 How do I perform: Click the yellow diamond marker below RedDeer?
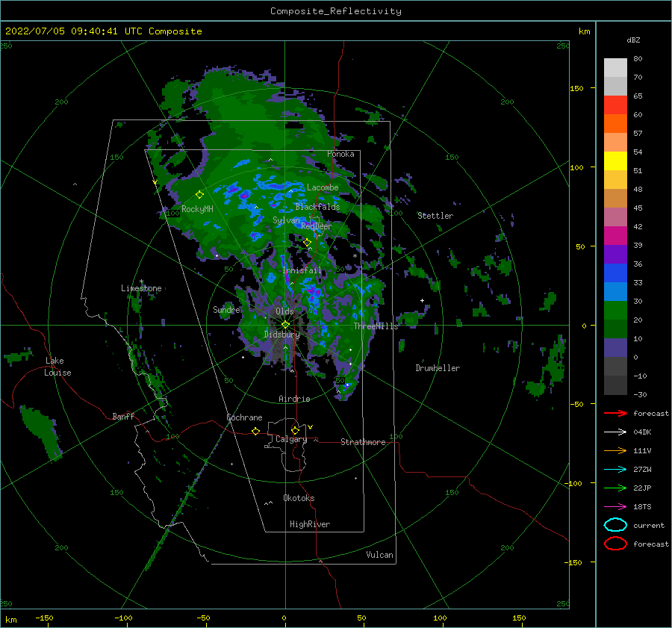(307, 243)
